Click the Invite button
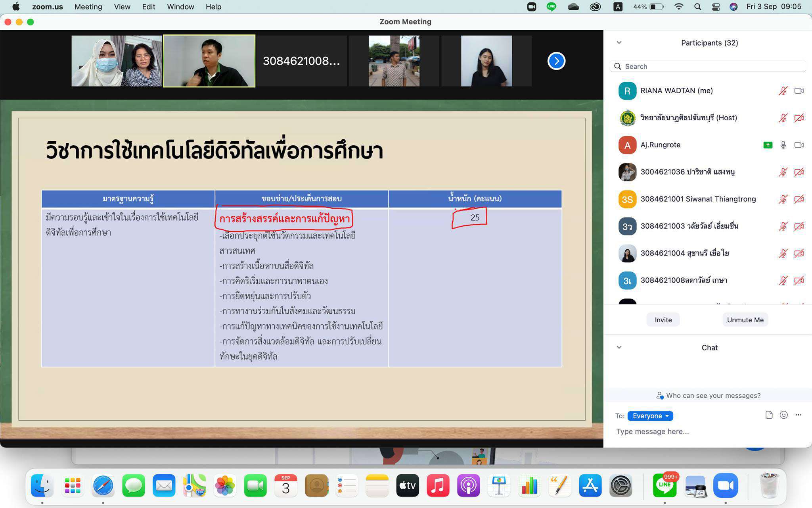Viewport: 812px width, 508px height. pyautogui.click(x=663, y=320)
